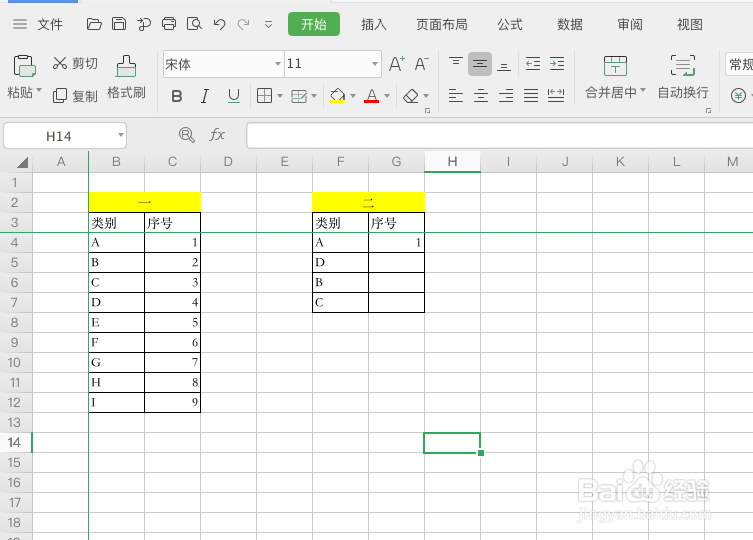Expand the font color dropdown arrow
The image size is (753, 540).
387,96
